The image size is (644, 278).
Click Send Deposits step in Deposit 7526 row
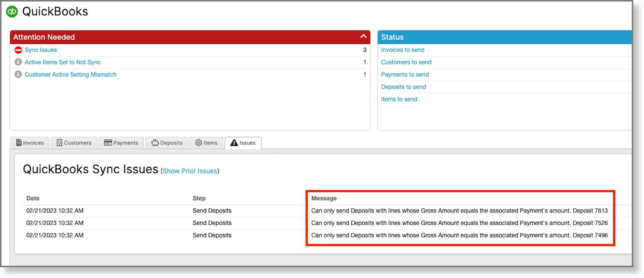click(212, 223)
